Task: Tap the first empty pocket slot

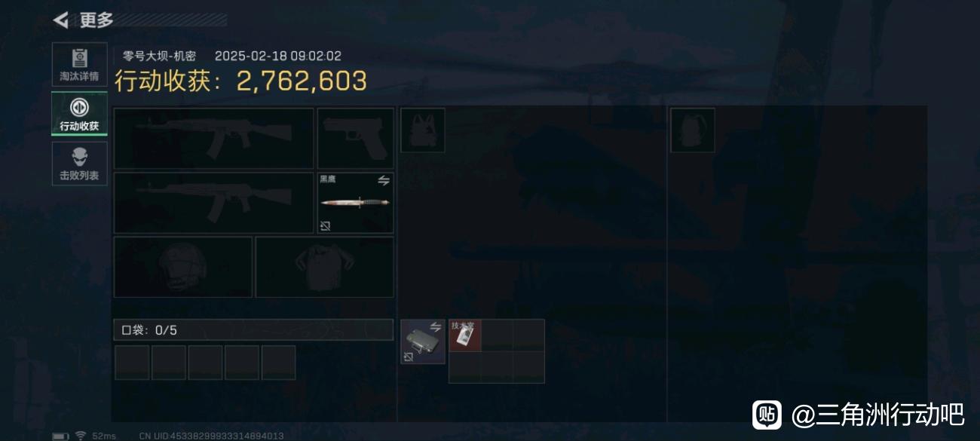Action: (132, 363)
